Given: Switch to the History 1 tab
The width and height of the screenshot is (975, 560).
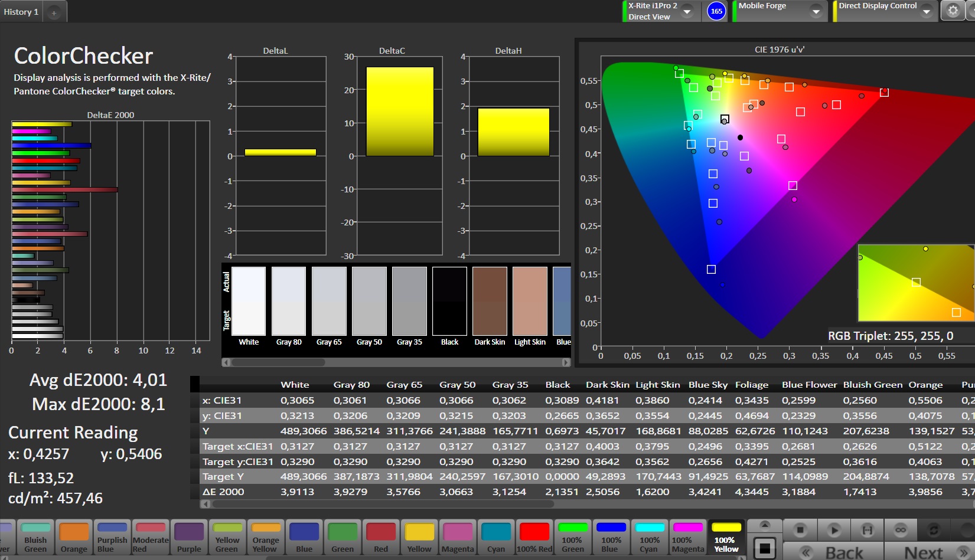Looking at the screenshot, I should [x=21, y=12].
